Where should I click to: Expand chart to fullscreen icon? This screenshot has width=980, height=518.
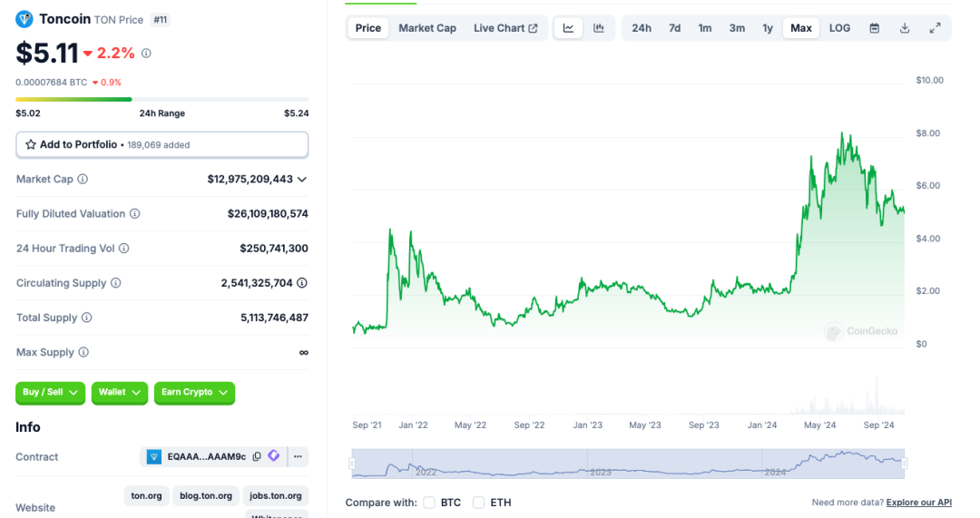click(x=935, y=28)
